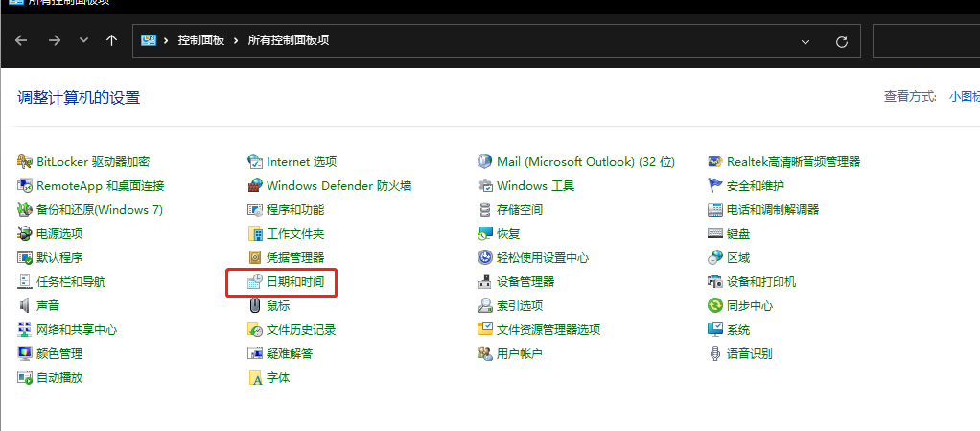This screenshot has width=980, height=431.
Task: Click the 声音 speaker icon
Action: pyautogui.click(x=24, y=306)
